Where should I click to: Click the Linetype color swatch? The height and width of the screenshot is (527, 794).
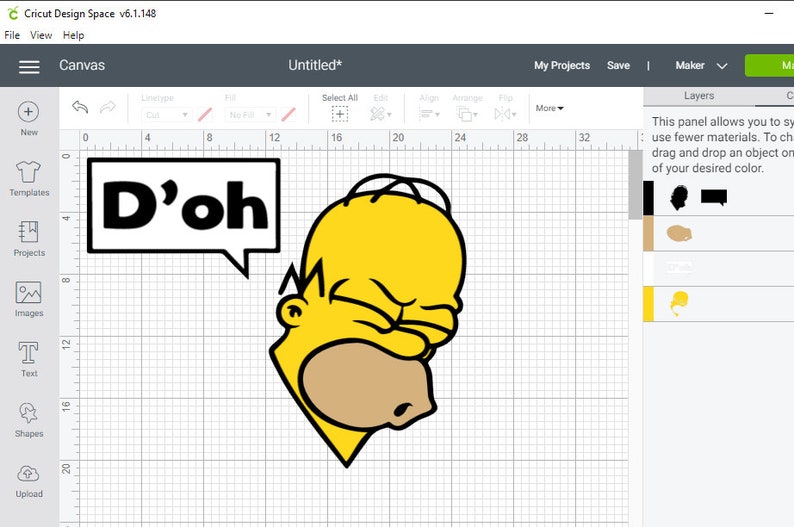point(205,115)
